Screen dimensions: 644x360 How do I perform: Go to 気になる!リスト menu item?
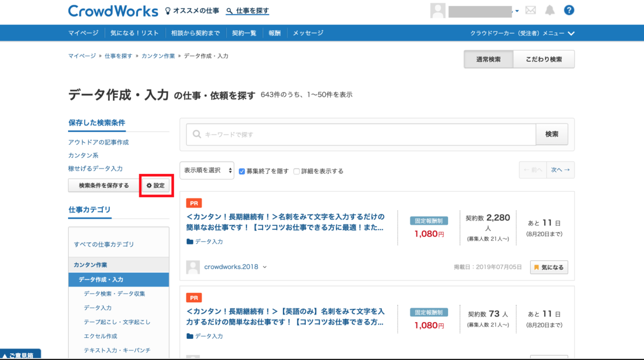[135, 33]
